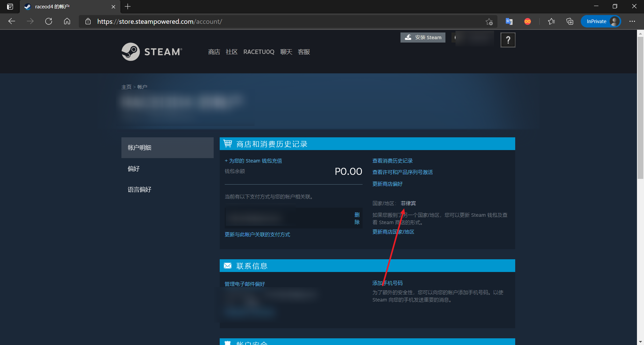Click the scrollbar up arrow
The height and width of the screenshot is (345, 644).
click(640, 33)
